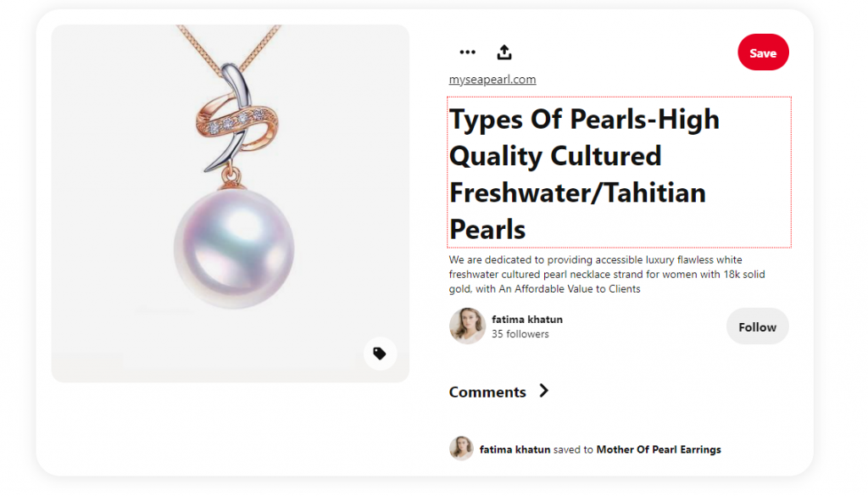
Task: Click fatima khatun name in saved-to line
Action: tap(515, 449)
